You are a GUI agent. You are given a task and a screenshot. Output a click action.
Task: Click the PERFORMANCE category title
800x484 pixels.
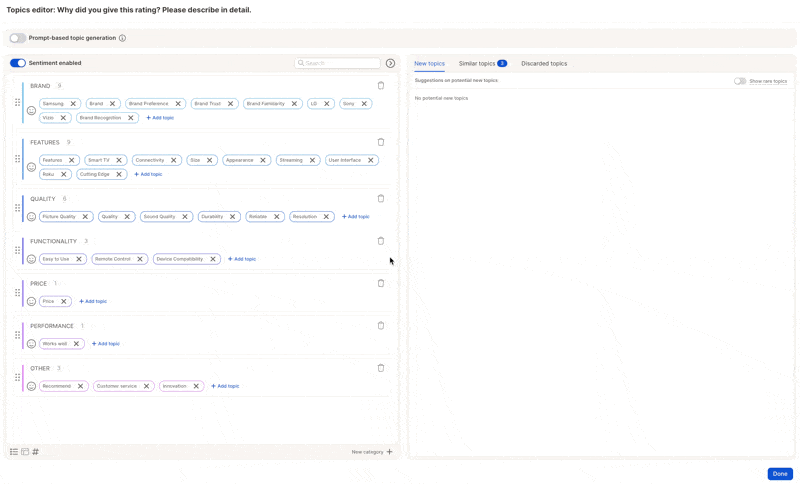52,326
